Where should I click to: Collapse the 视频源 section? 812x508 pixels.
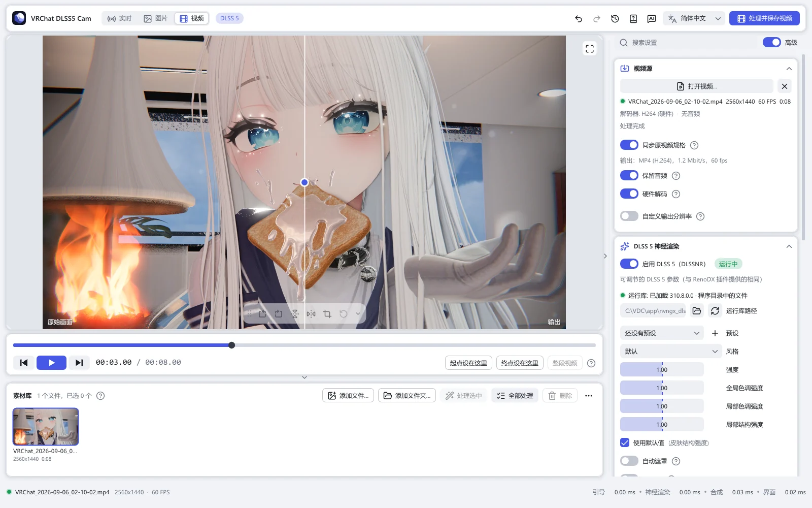coord(789,69)
